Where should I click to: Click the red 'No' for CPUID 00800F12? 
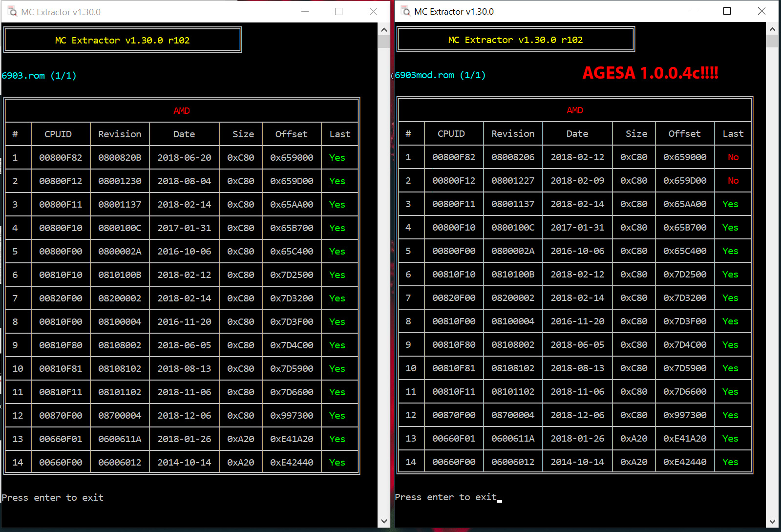tap(733, 181)
